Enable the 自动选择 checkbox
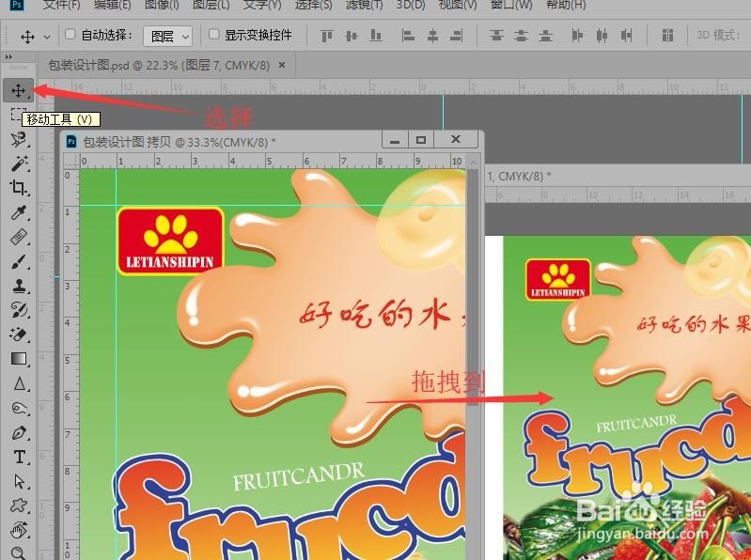Screen dimensions: 751x560 pyautogui.click(x=70, y=34)
